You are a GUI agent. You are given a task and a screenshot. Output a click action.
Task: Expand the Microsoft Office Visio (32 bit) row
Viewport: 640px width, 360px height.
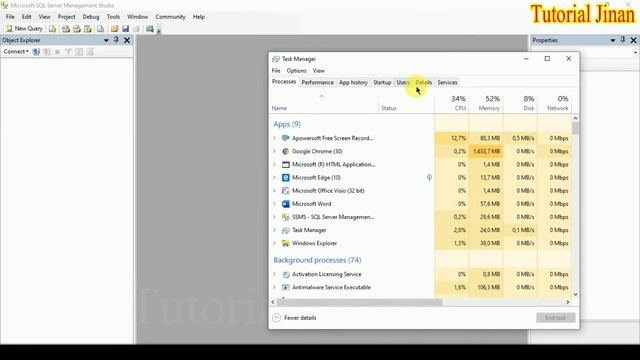[x=275, y=191]
